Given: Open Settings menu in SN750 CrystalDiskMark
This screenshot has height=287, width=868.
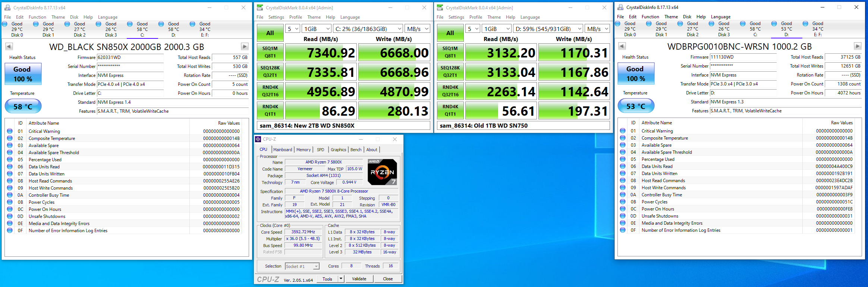Looking at the screenshot, I should (456, 17).
